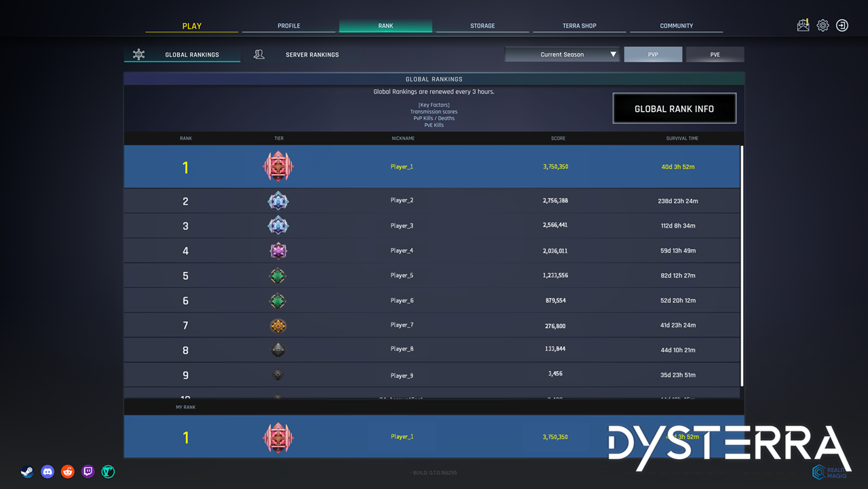This screenshot has width=868, height=489.
Task: Open the Profile tab
Action: coord(288,26)
